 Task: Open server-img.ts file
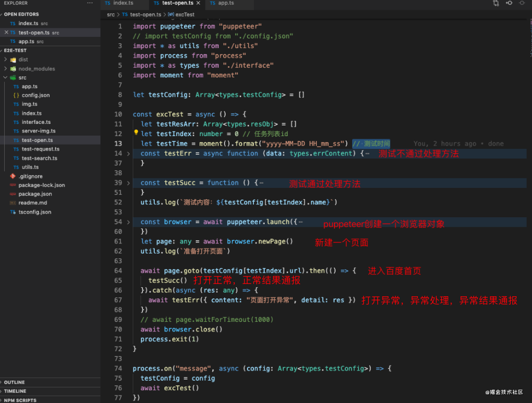click(x=38, y=131)
